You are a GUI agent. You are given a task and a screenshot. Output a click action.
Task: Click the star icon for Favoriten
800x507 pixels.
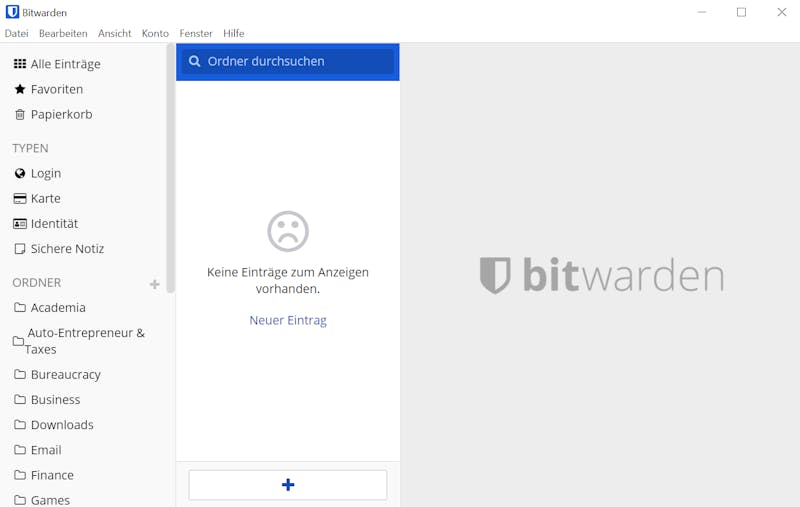point(20,89)
